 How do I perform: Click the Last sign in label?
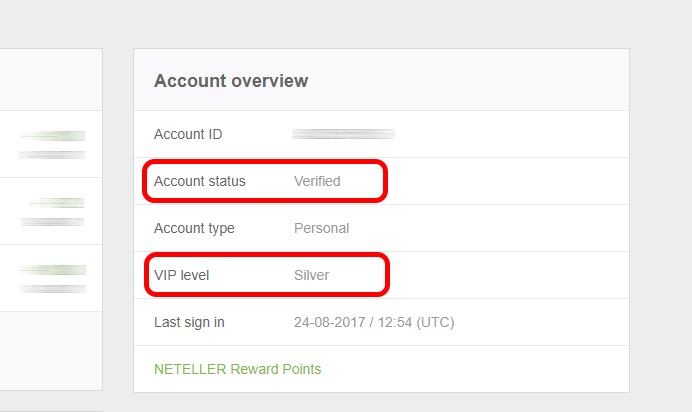tap(189, 322)
